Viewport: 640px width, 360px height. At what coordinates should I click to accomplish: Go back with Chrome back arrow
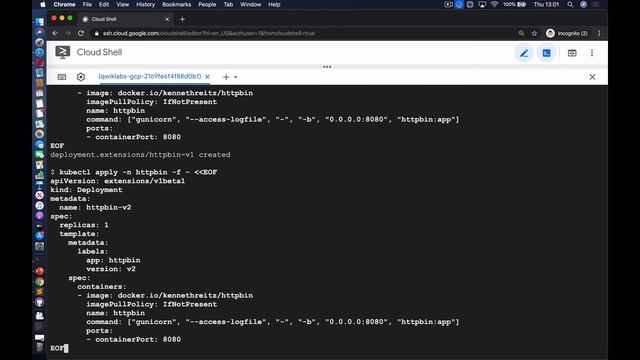(x=55, y=33)
